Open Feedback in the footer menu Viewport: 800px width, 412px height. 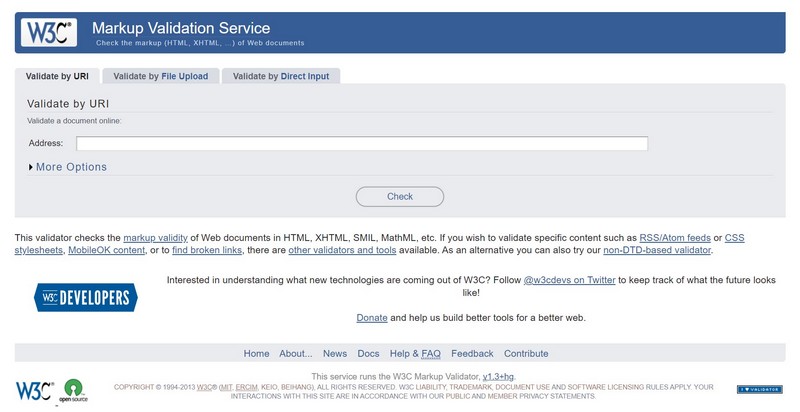(472, 354)
